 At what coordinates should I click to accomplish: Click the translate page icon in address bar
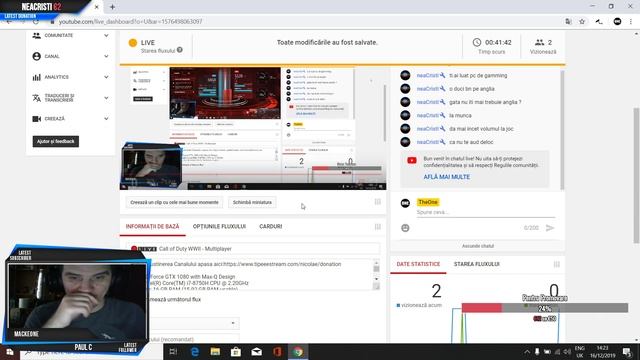tap(568, 22)
